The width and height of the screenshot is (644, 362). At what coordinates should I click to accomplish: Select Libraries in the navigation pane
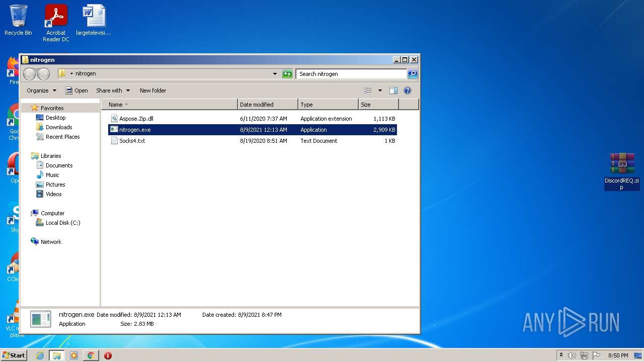tap(51, 156)
